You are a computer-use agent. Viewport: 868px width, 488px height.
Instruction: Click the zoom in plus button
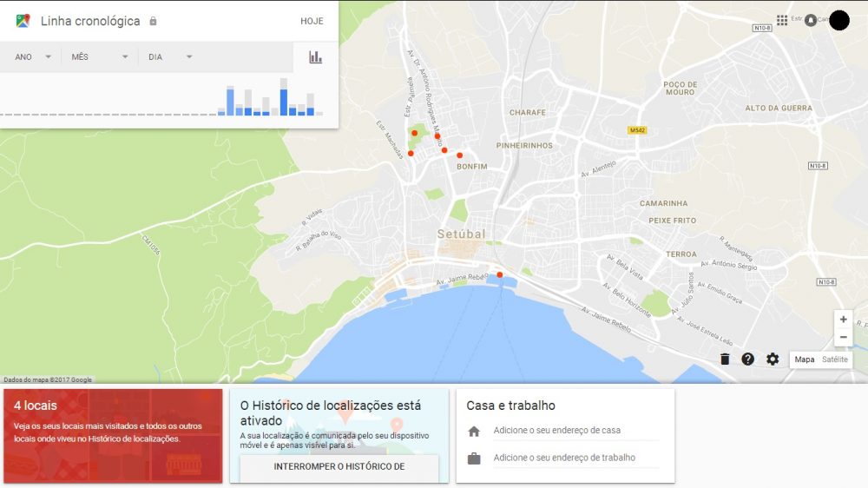[x=843, y=320]
